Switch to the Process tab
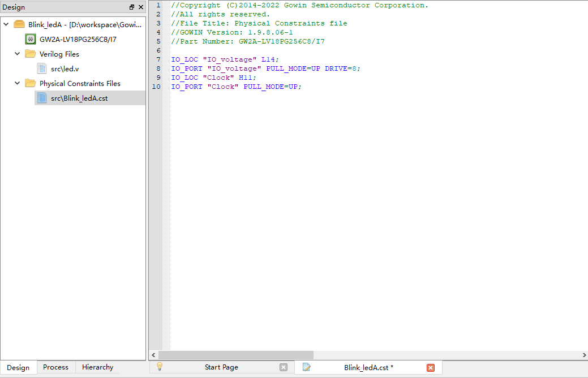588x378 pixels. (x=56, y=367)
